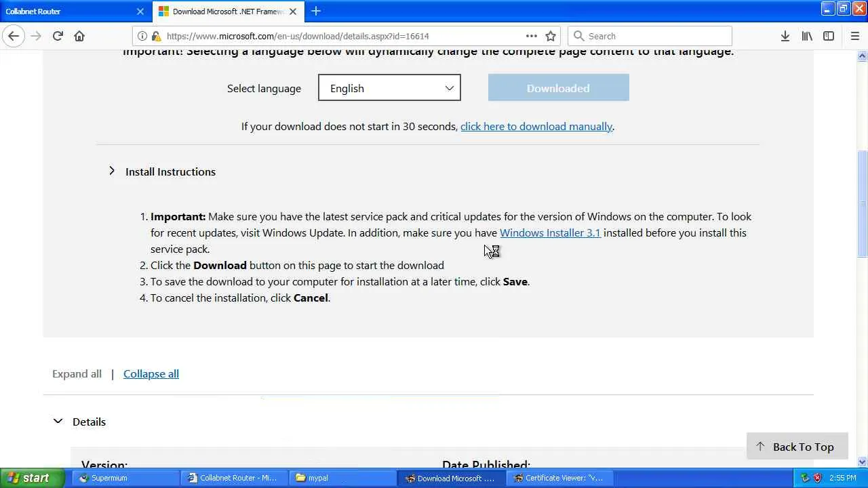Screen dimensions: 868x488
Task: Switch to Certificate Viewer taskbar window
Action: (560, 478)
